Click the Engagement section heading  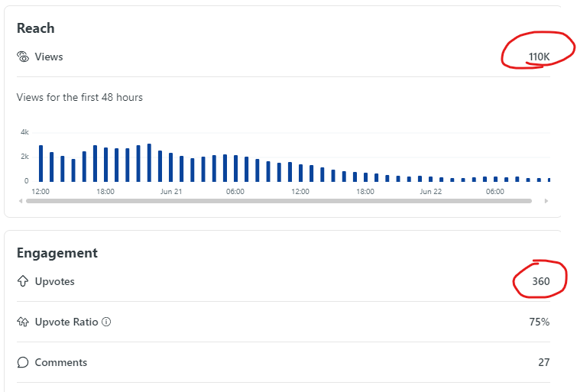coord(57,253)
